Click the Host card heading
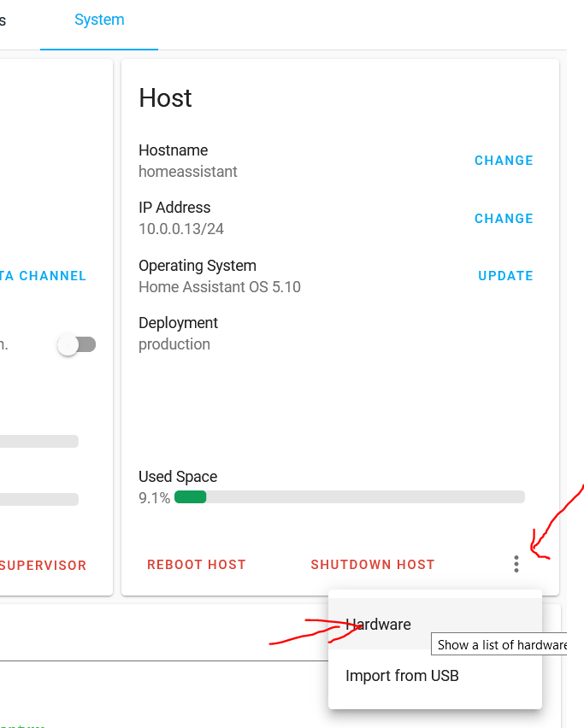 point(166,98)
